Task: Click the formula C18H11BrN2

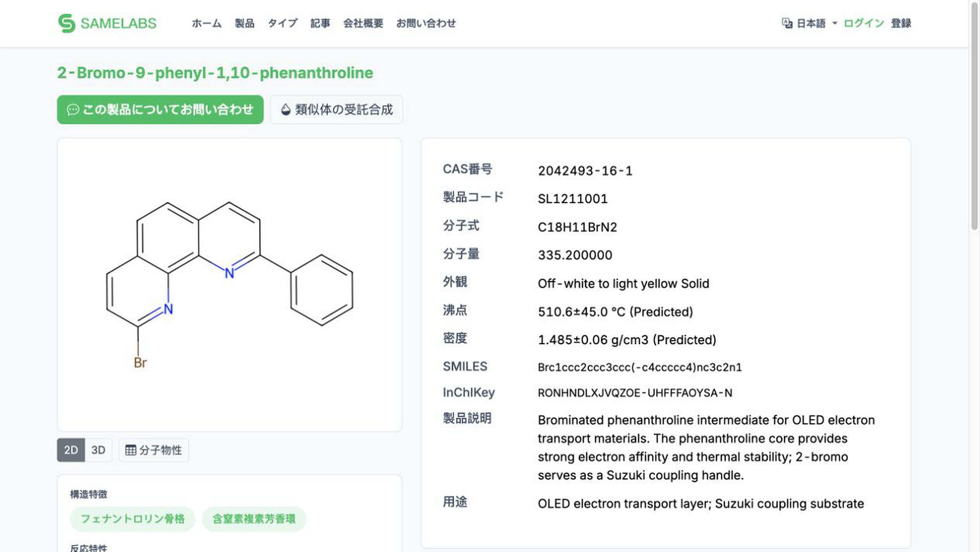Action: click(x=577, y=227)
